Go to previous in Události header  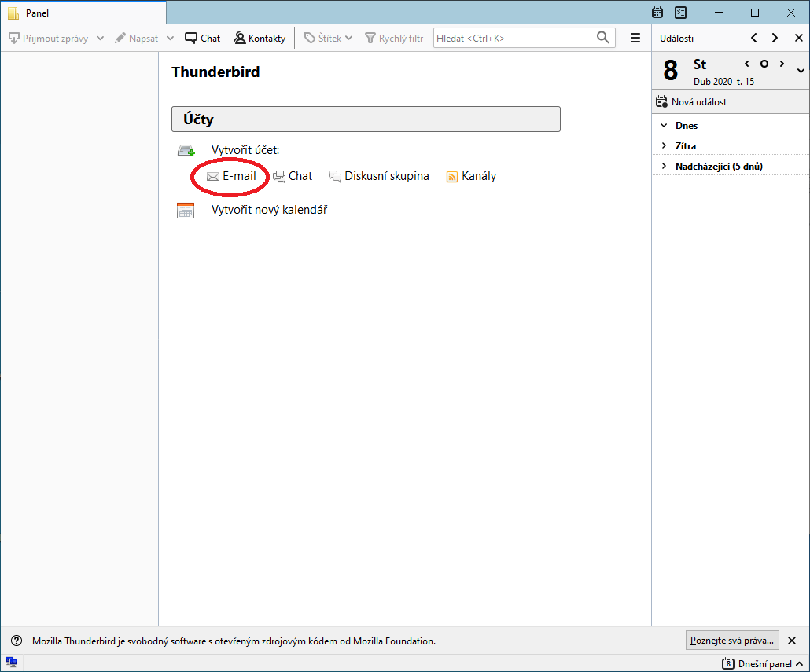(754, 39)
